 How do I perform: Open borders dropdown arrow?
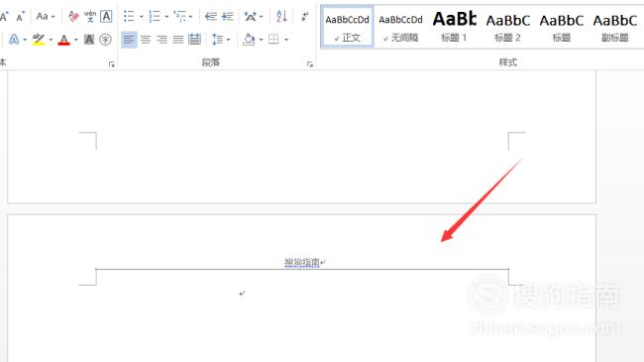pos(286,40)
